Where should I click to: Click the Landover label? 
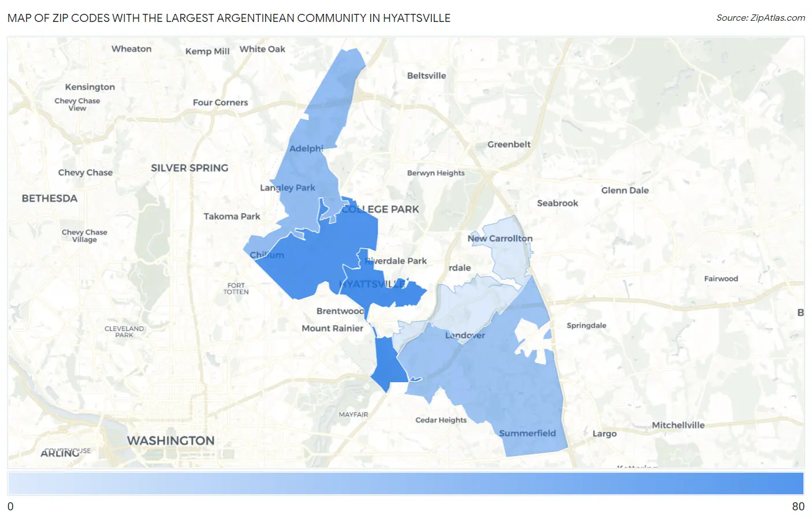[465, 335]
